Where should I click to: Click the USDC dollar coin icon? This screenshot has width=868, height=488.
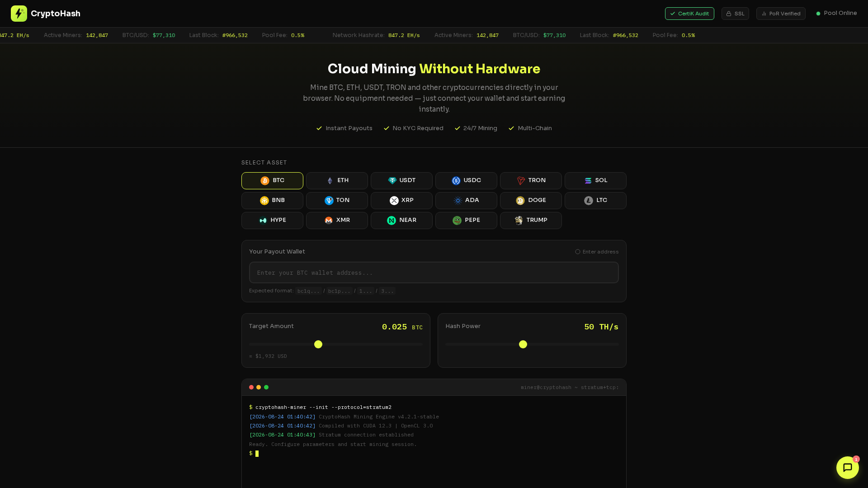[456, 181]
